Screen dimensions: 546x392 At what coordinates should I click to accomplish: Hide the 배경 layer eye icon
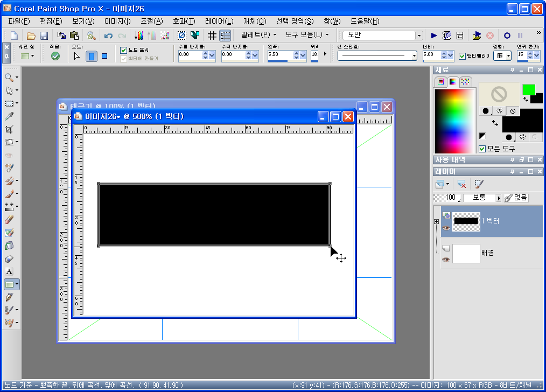[x=446, y=260]
